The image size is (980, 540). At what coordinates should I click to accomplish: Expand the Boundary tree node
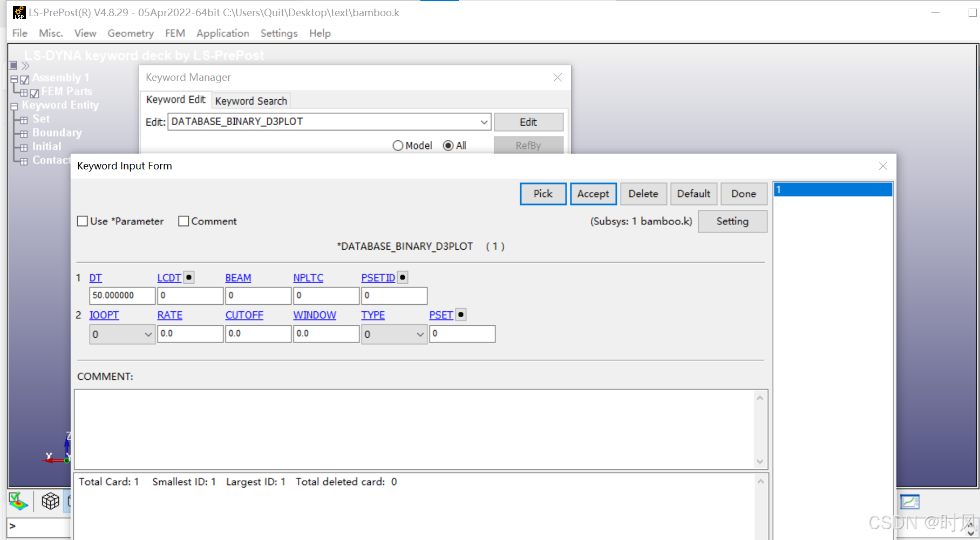coord(24,134)
